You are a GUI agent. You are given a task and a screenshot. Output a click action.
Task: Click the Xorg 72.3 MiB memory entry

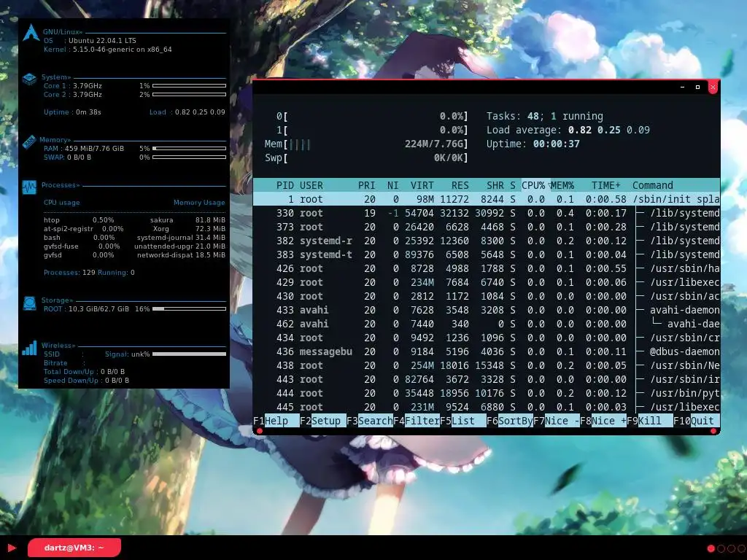189,228
